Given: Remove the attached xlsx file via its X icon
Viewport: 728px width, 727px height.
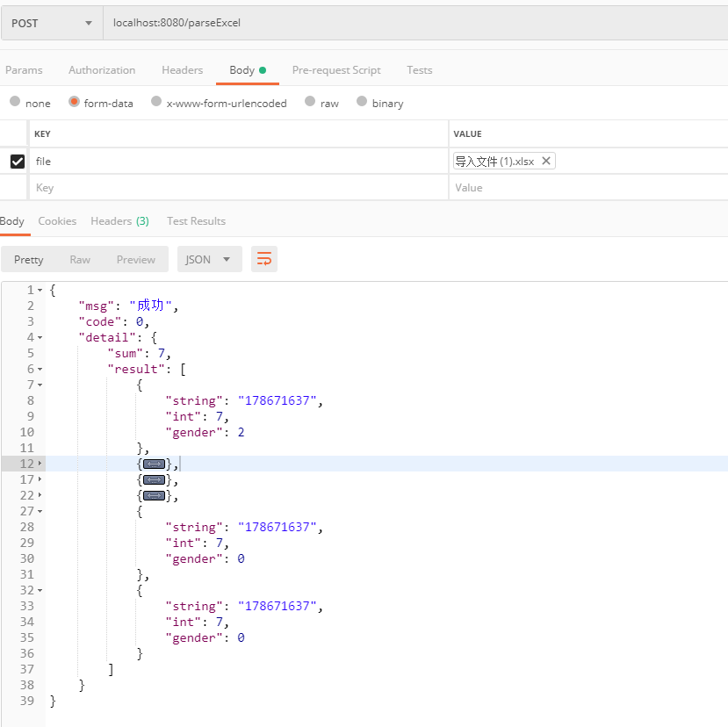Looking at the screenshot, I should pos(546,161).
